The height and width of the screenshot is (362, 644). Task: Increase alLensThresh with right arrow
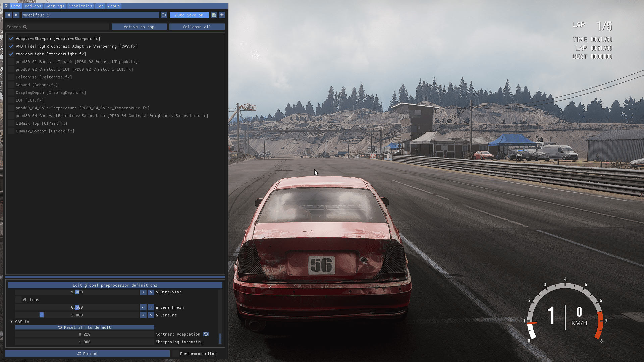click(x=151, y=307)
